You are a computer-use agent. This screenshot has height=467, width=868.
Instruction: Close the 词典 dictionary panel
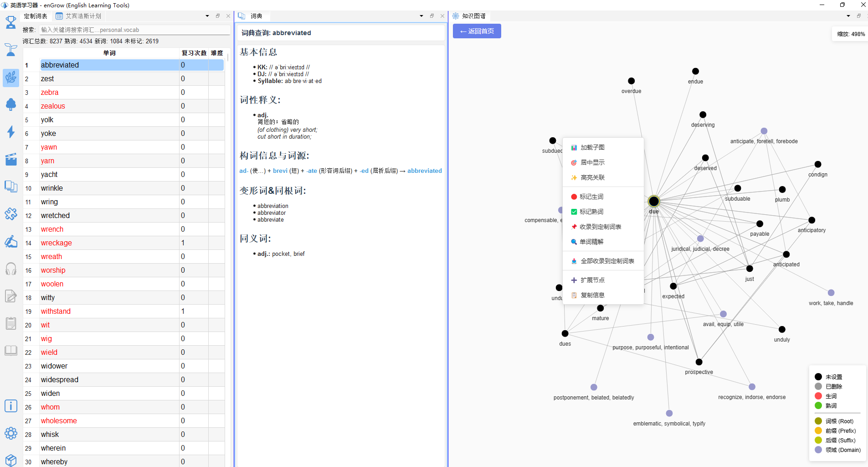coord(442,16)
